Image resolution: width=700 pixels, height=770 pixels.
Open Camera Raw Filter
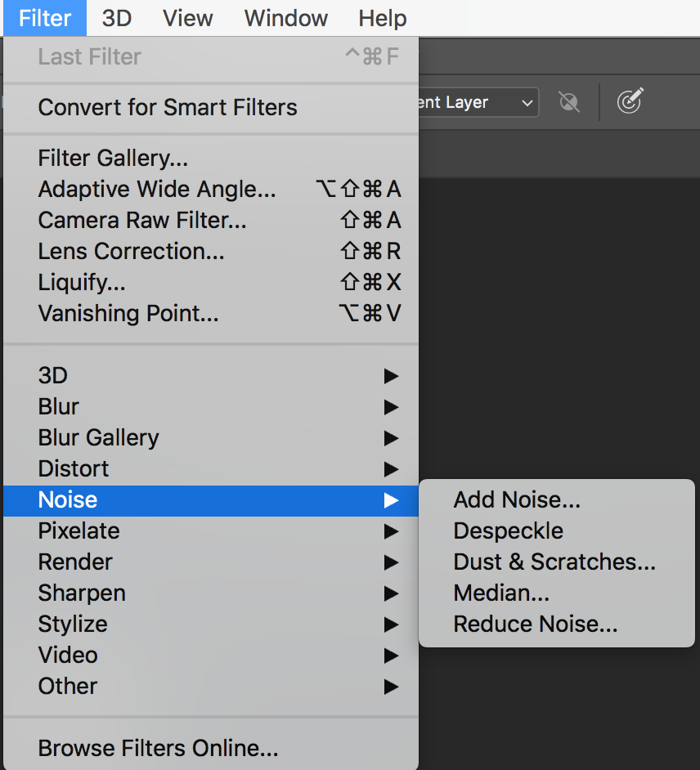click(x=211, y=220)
